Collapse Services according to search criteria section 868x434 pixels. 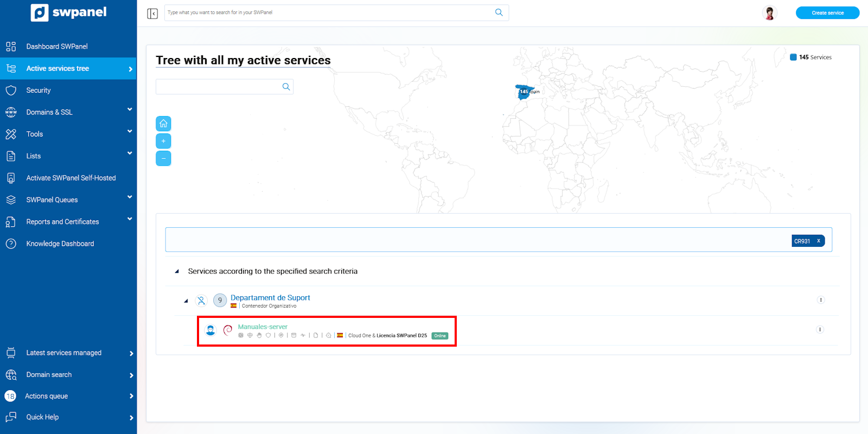(177, 271)
